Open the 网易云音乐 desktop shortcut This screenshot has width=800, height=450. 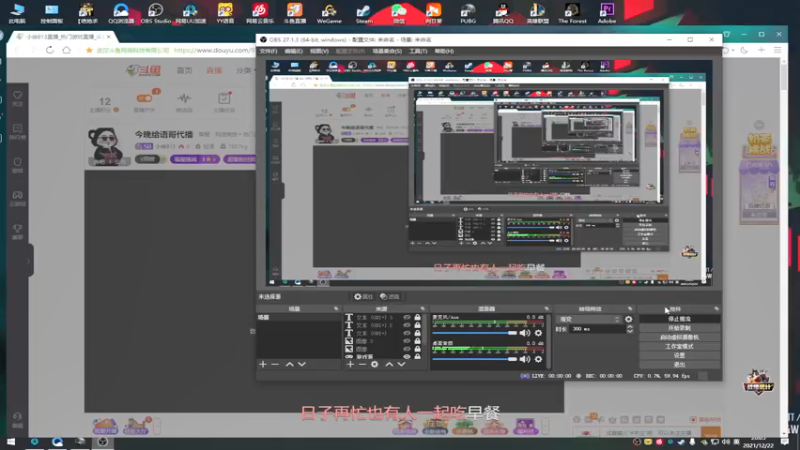[260, 13]
